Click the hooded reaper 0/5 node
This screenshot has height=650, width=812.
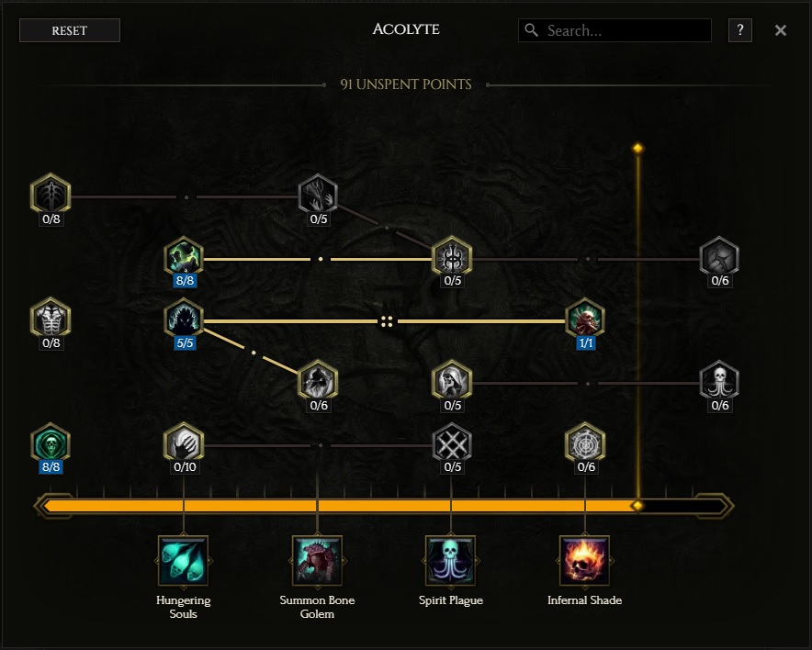(452, 380)
